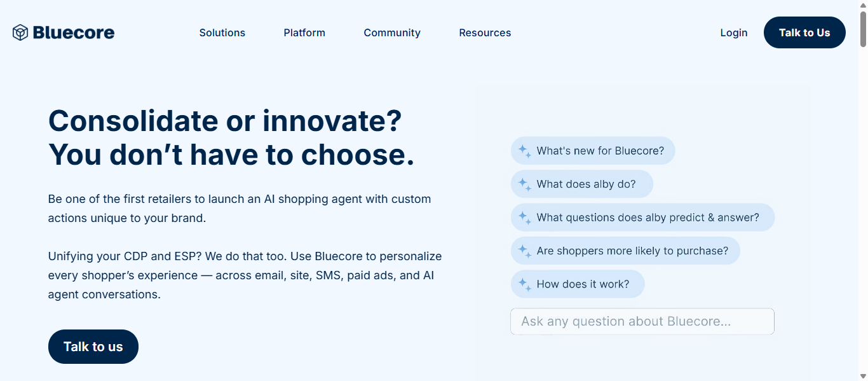This screenshot has width=868, height=381.
Task: Select "What's new for Bluecore?" suggestion
Action: [600, 151]
